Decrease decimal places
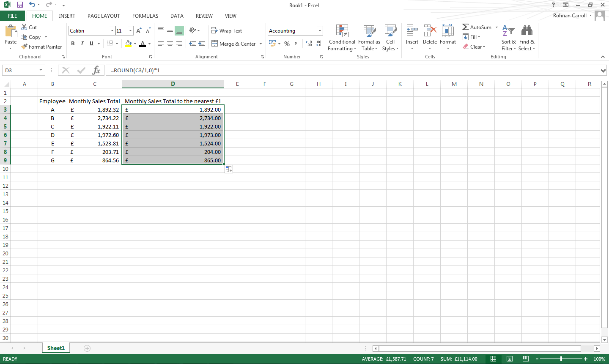The width and height of the screenshot is (609, 364). (318, 44)
